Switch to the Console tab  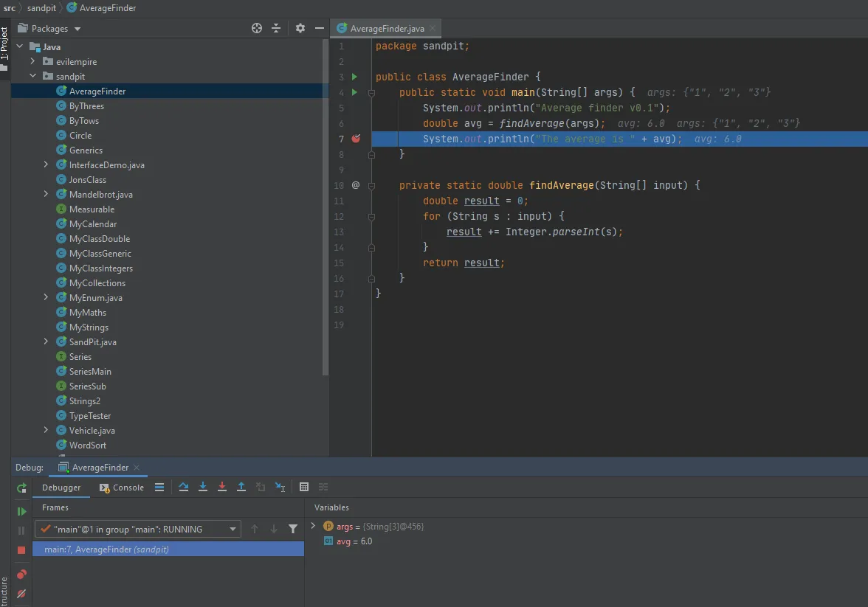click(122, 488)
